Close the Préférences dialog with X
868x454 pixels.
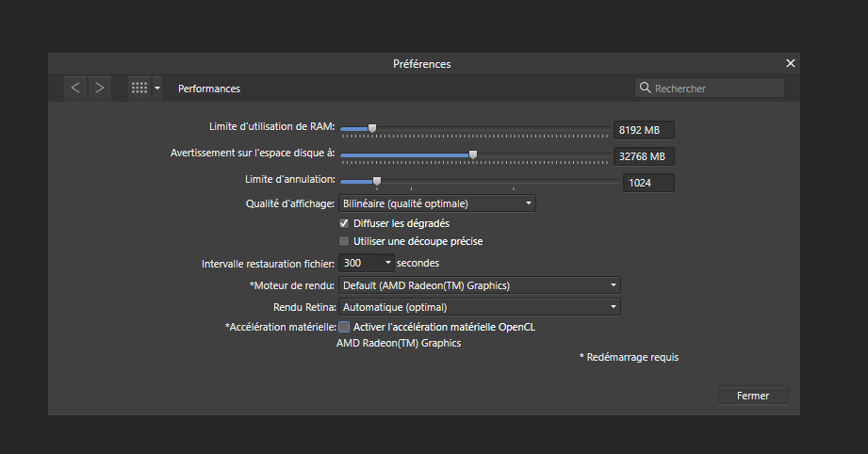pos(791,63)
